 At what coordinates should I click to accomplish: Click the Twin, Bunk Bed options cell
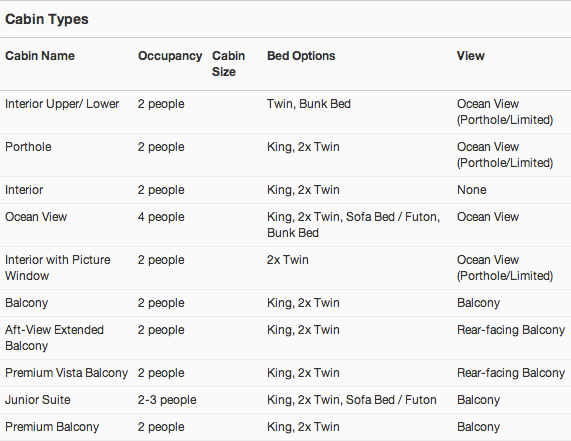pyautogui.click(x=309, y=104)
